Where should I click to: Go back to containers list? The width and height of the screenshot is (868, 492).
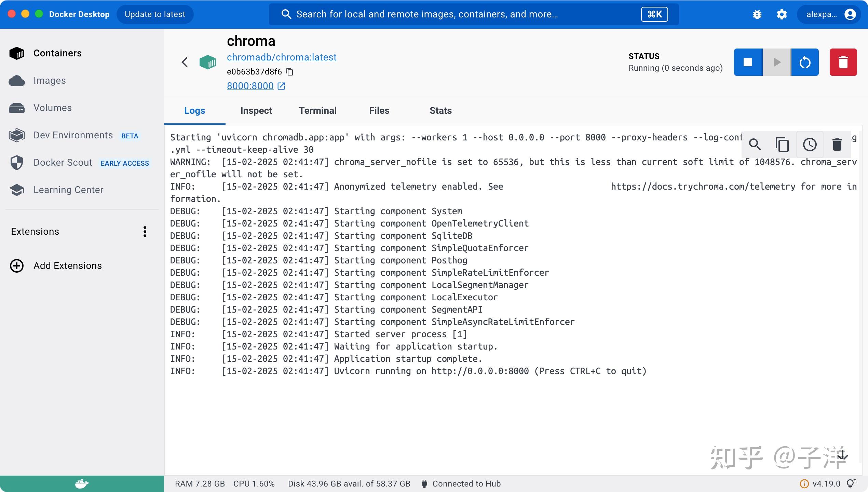coord(185,62)
